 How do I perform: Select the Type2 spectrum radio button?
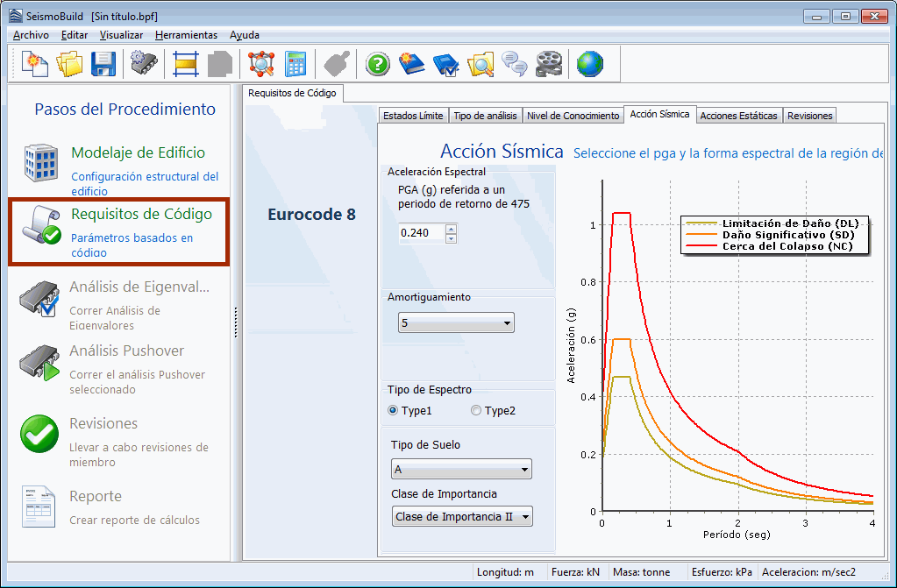pyautogui.click(x=476, y=410)
